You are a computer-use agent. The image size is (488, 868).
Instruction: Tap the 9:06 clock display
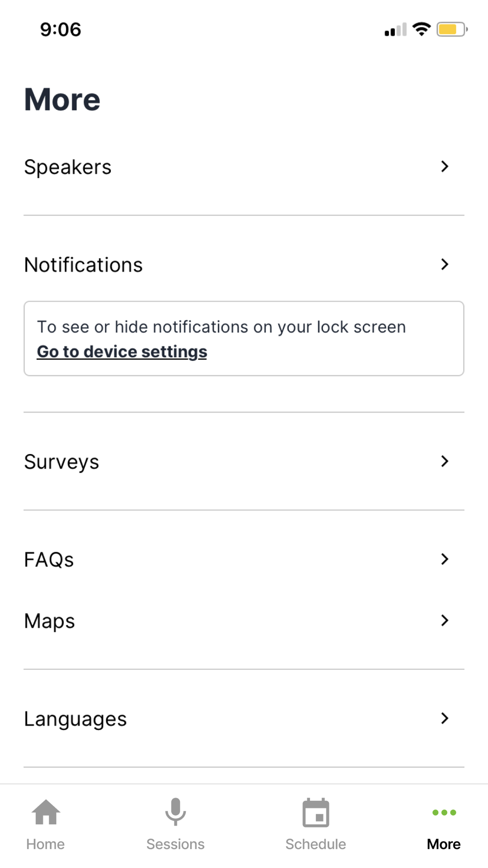coord(61,30)
